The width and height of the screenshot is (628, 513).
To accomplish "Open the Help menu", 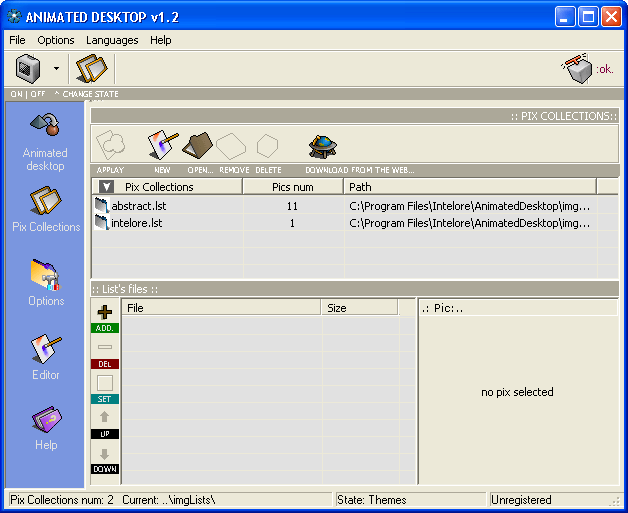I will click(161, 40).
